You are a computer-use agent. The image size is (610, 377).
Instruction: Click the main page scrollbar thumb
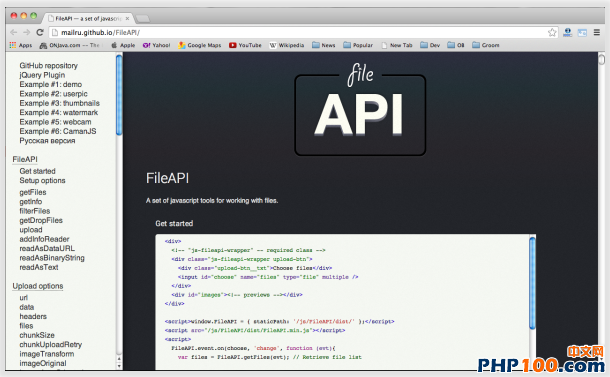coord(601,60)
